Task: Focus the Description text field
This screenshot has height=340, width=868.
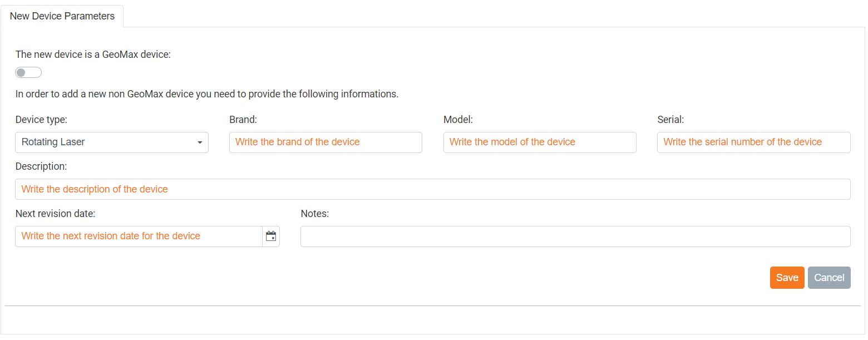Action: (432, 189)
